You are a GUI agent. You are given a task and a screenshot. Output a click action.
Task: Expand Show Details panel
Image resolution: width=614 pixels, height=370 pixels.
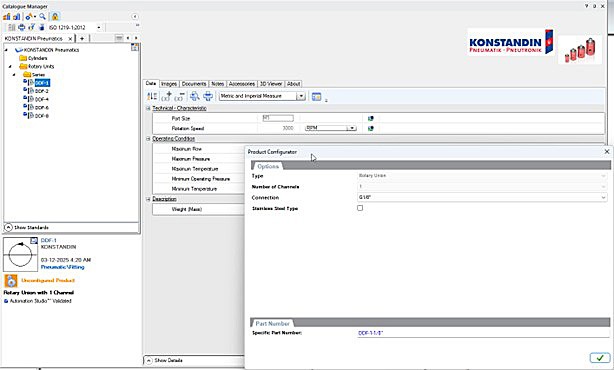pos(149,360)
